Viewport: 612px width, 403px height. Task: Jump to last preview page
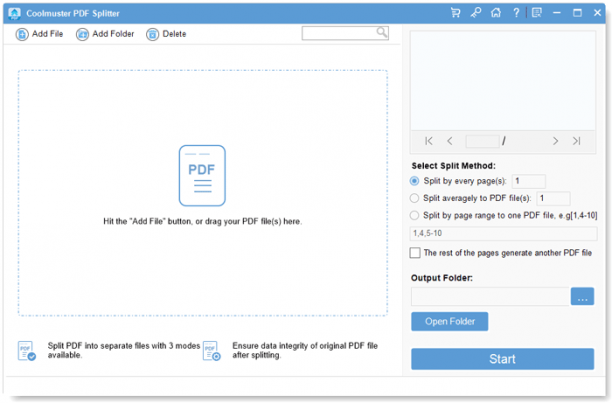576,141
